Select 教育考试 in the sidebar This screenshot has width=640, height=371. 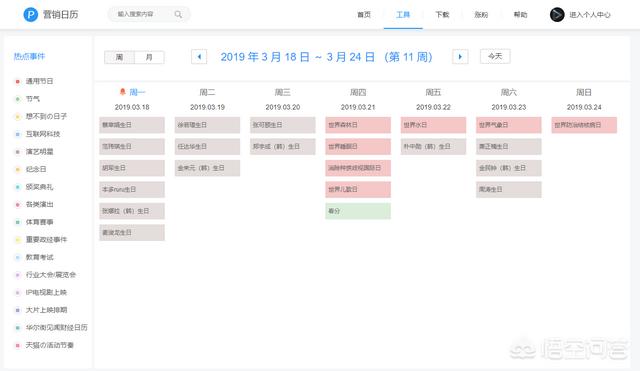39,257
